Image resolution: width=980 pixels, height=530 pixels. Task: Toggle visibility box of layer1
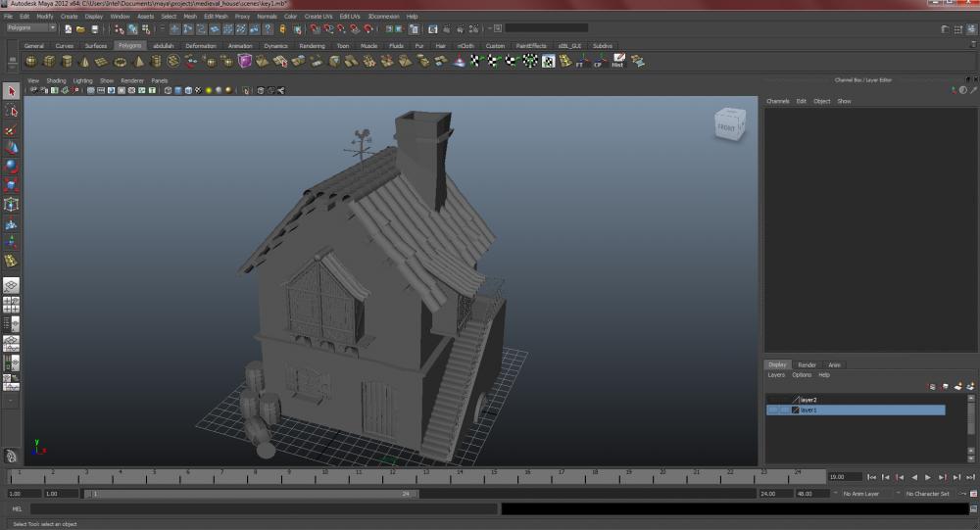773,410
